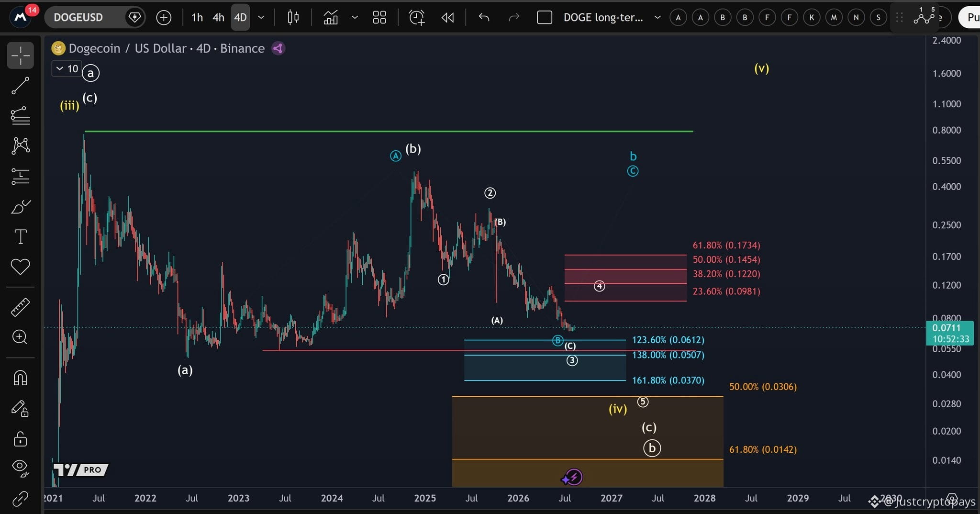This screenshot has width=980, height=514.
Task: Select the trend line tool
Action: tap(20, 86)
